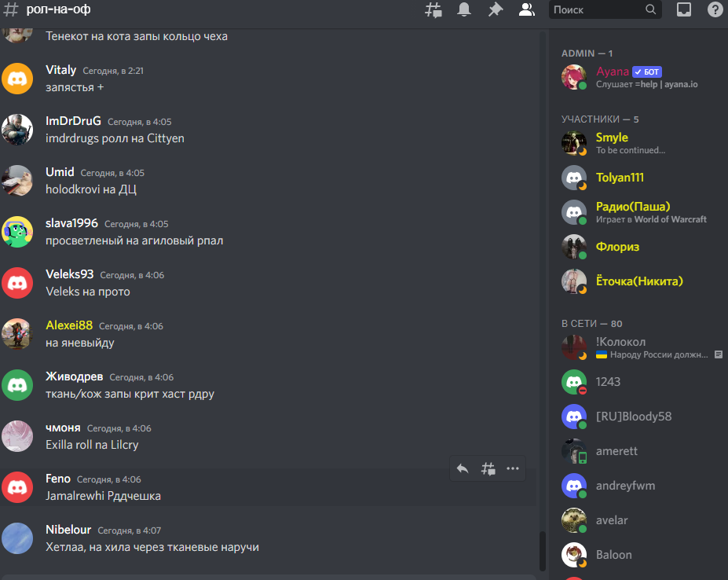Open the Threads icon in header
Viewport: 728px width, 580px height.
434,9
